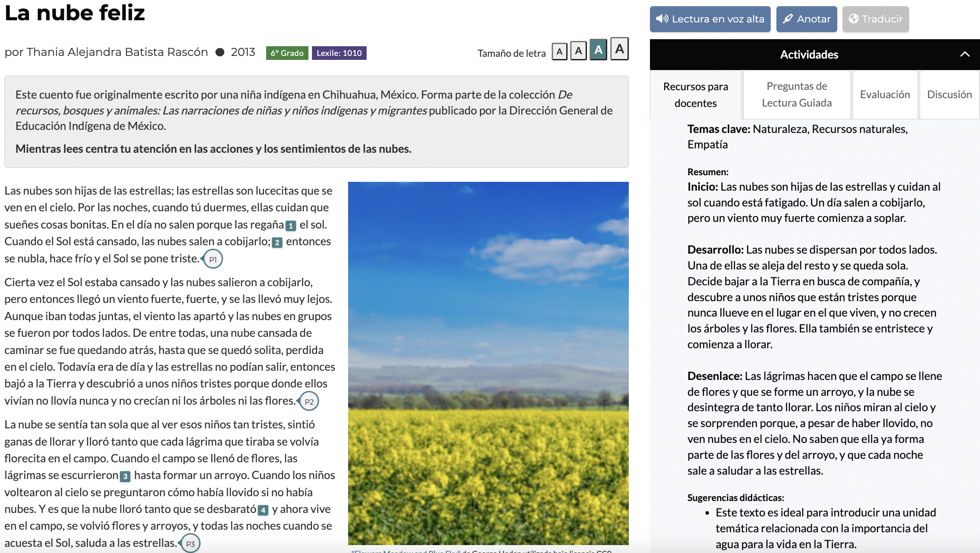Open the Recursos para docentes tab
This screenshot has width=980, height=553.
coord(696,95)
